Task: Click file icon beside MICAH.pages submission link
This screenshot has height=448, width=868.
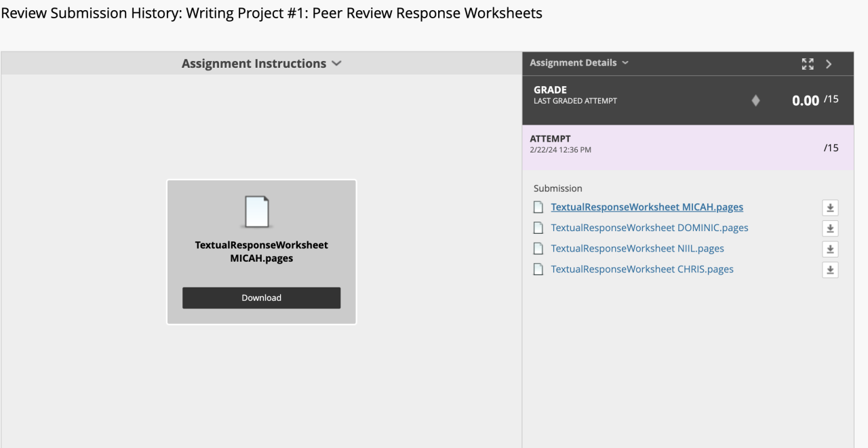Action: 538,207
